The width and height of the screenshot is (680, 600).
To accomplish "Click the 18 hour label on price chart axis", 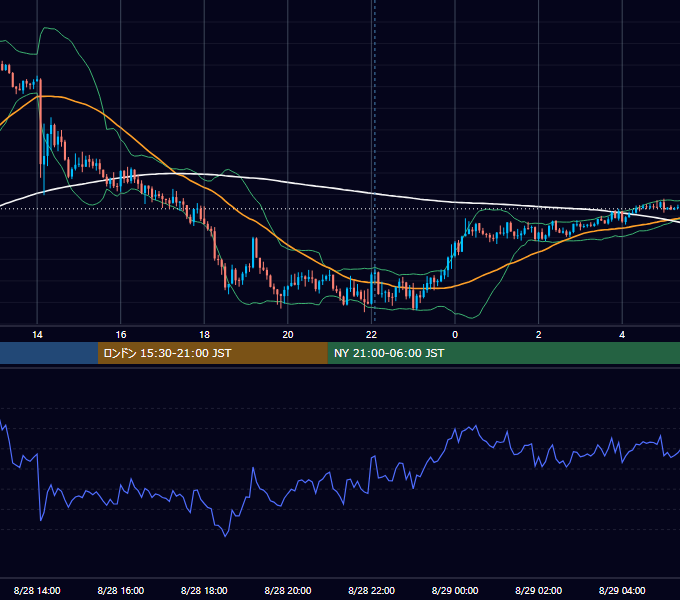I will (204, 334).
